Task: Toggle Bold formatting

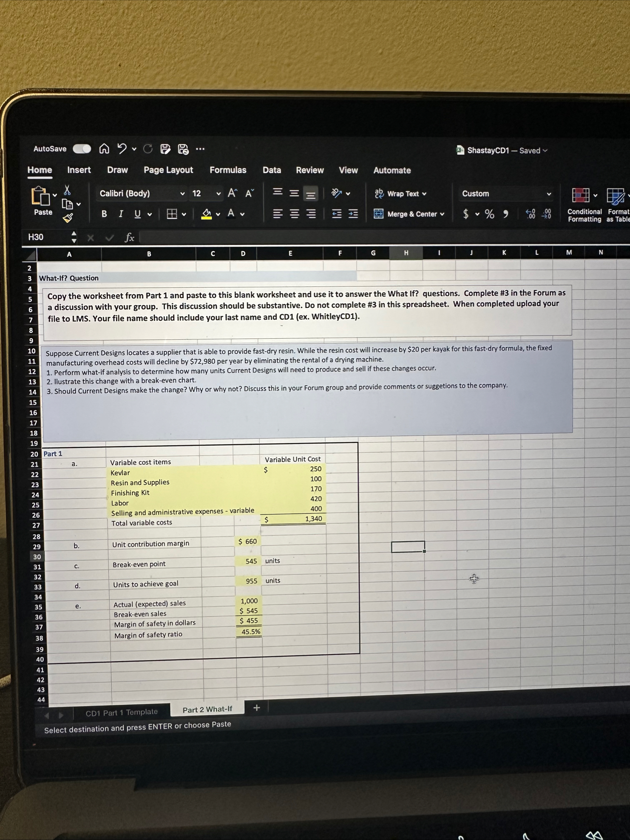Action: tap(104, 214)
